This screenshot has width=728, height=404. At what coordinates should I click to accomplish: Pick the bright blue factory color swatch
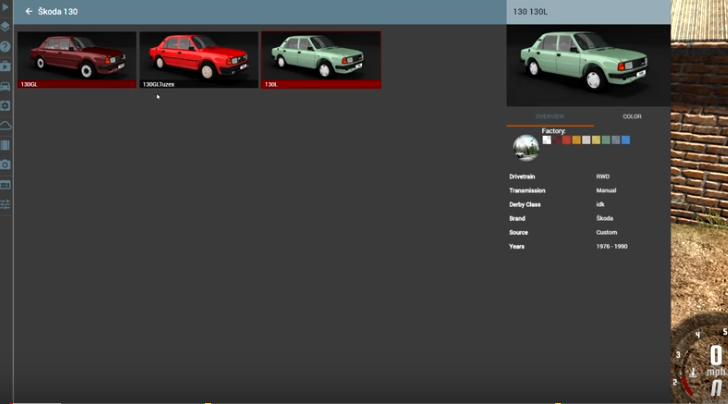tap(626, 140)
